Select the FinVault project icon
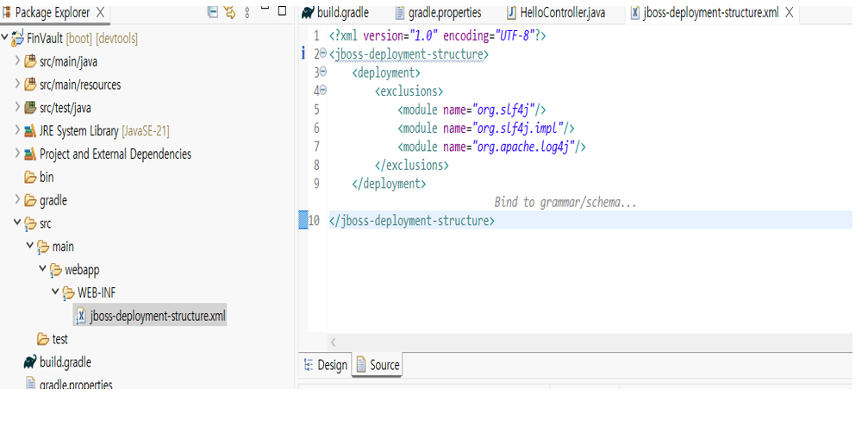 coord(18,39)
